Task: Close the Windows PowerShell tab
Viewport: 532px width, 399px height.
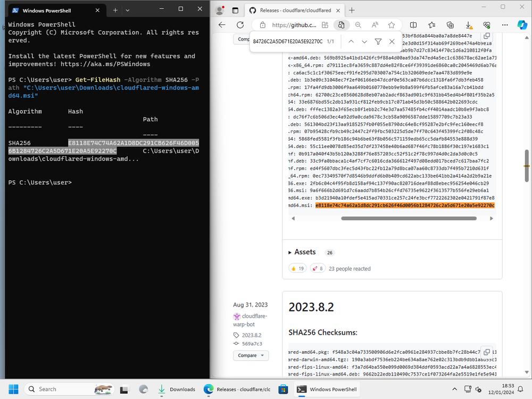Action: (x=97, y=11)
